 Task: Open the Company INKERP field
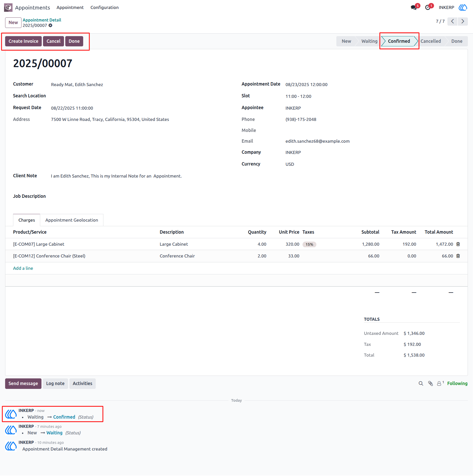click(x=293, y=152)
